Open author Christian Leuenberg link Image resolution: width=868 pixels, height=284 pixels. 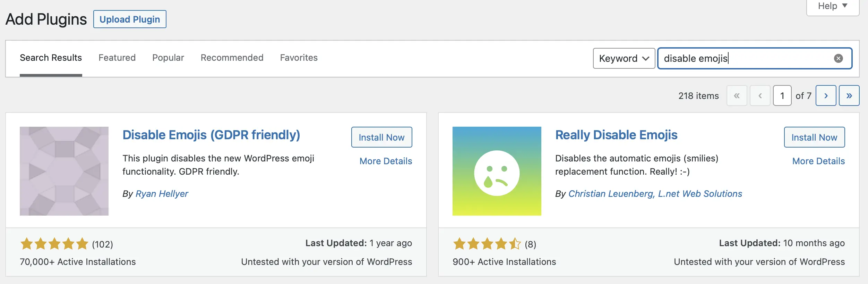pos(655,194)
